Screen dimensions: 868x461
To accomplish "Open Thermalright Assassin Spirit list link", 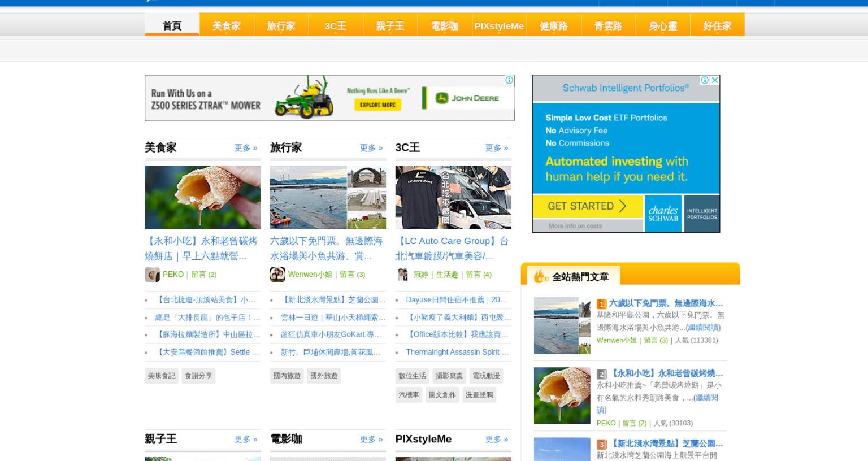I will [x=457, y=352].
